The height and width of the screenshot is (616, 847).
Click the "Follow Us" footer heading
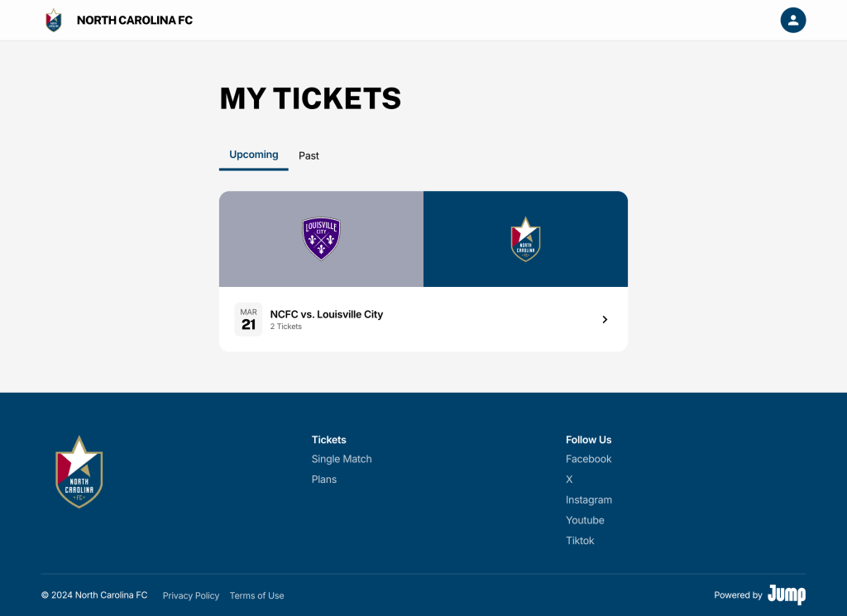(x=589, y=439)
